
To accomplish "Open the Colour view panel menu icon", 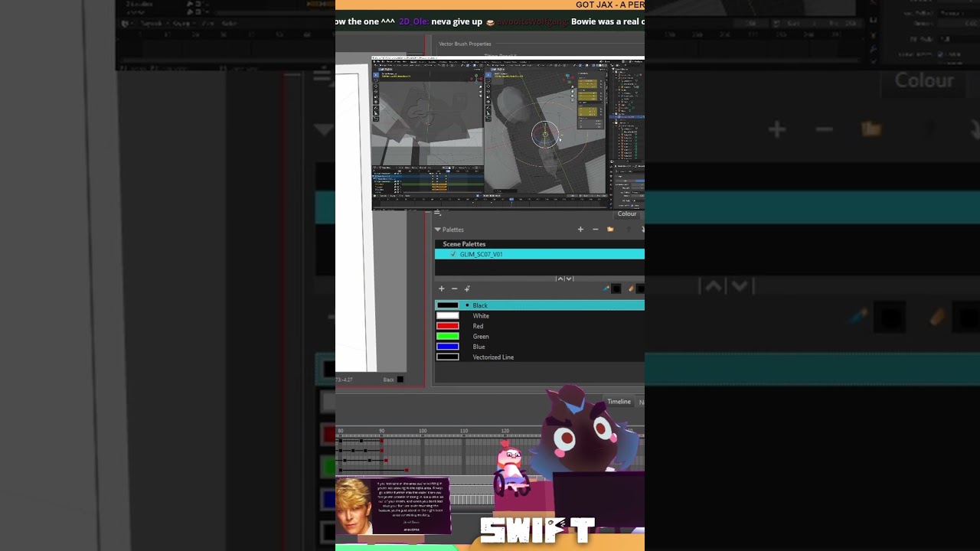I will [438, 214].
